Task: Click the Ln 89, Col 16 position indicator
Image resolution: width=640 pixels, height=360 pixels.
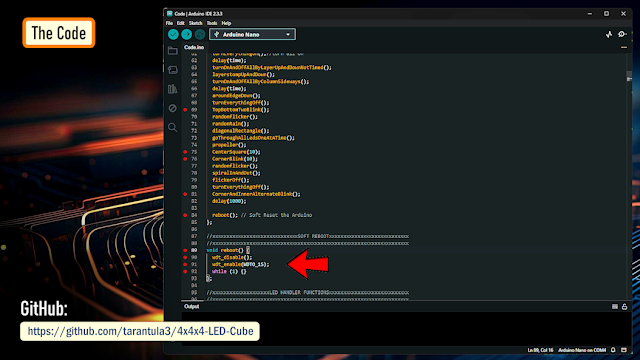Action: 540,350
